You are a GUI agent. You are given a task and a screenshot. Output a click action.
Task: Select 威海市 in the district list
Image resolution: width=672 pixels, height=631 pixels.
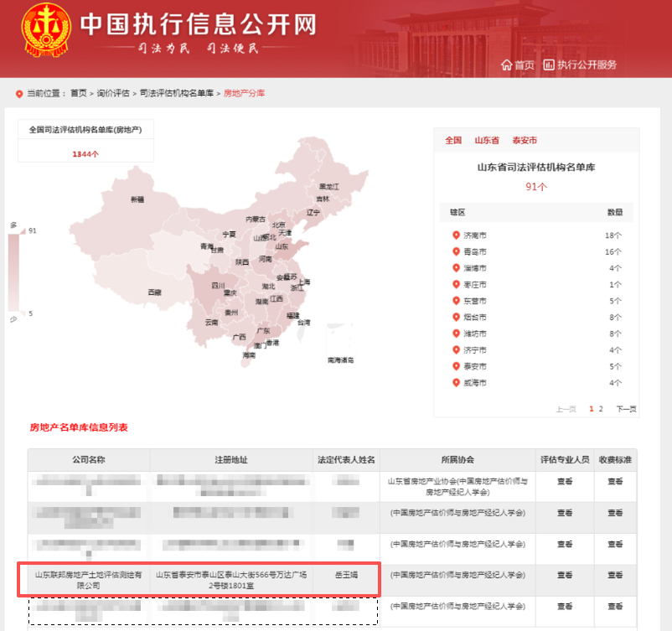coord(475,383)
